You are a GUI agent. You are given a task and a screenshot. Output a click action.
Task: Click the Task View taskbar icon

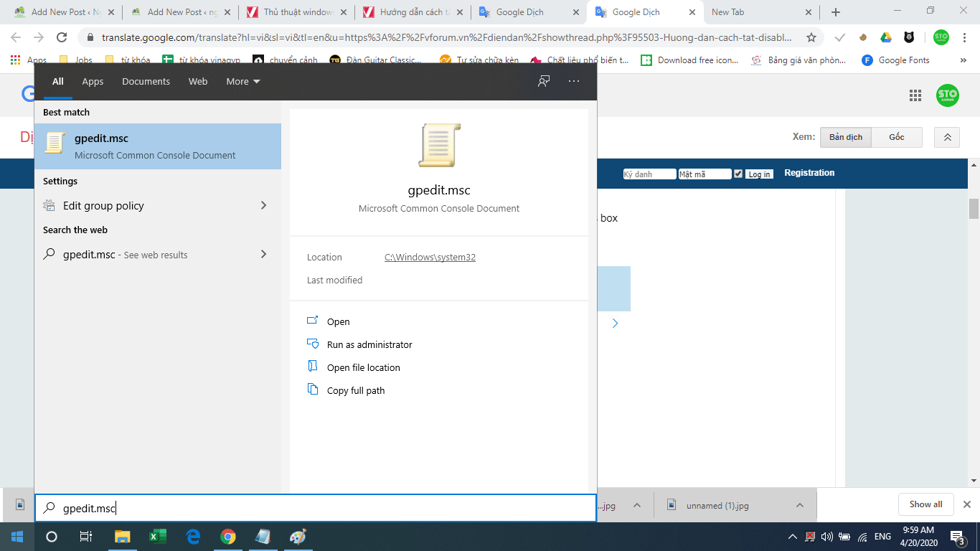click(85, 536)
